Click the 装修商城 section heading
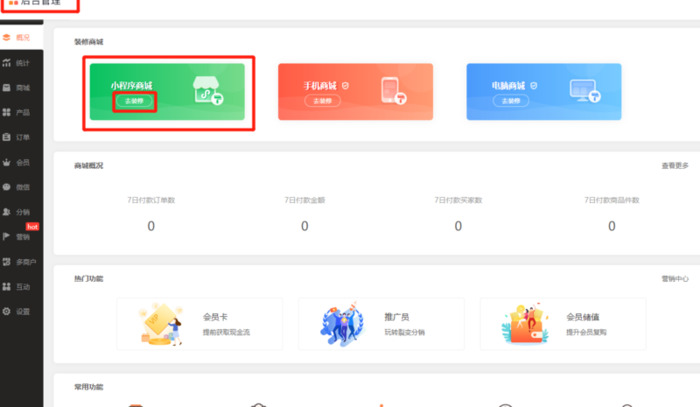This screenshot has width=700, height=407. click(88, 42)
